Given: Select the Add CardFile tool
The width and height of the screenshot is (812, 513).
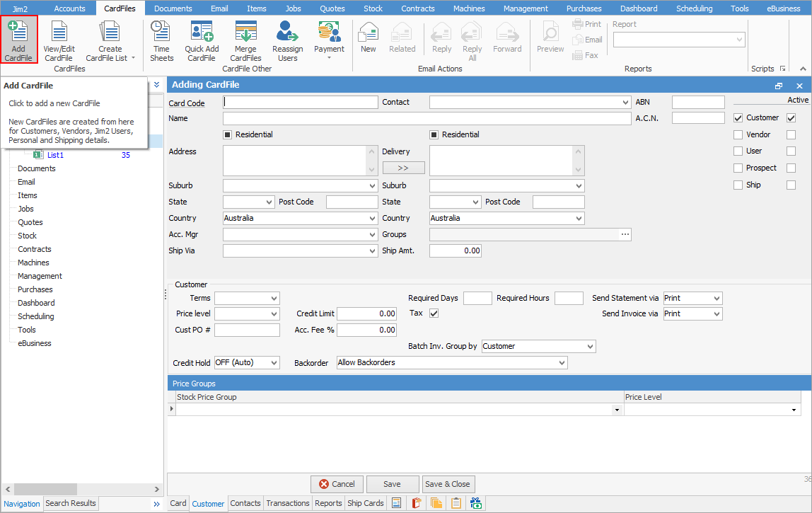Looking at the screenshot, I should [18, 39].
